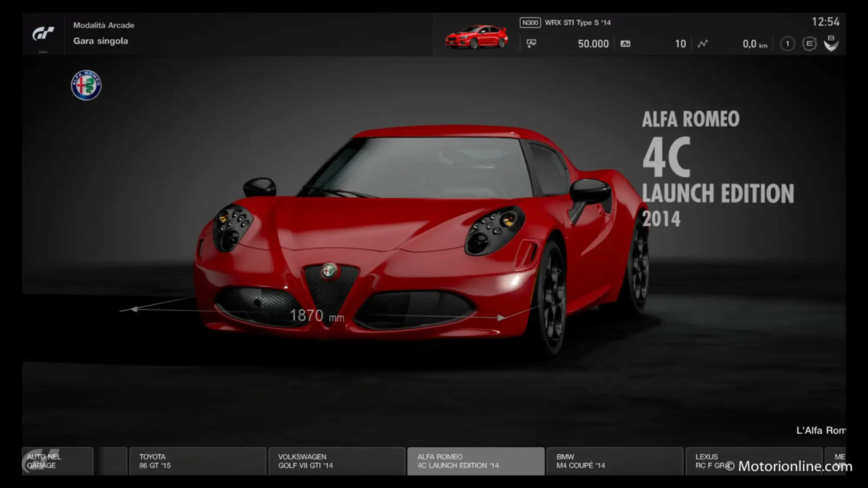Click the mileage points value 10
Screen dimensions: 868x488
pyautogui.click(x=681, y=44)
